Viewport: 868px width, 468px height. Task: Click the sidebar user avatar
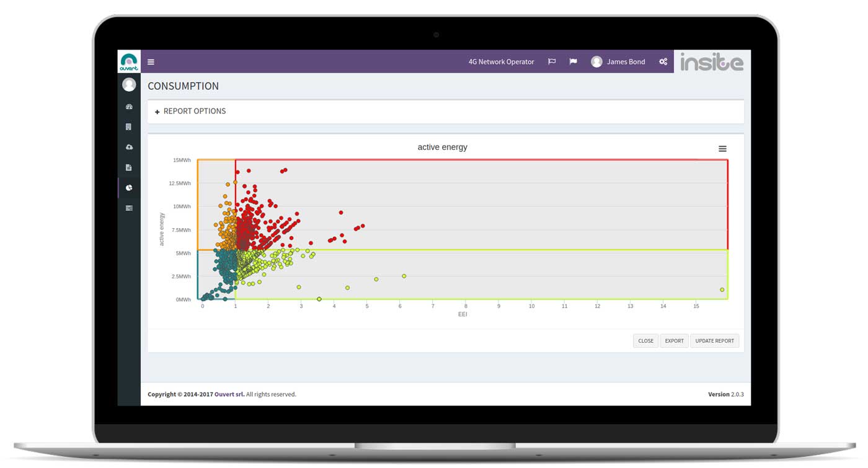(x=129, y=84)
